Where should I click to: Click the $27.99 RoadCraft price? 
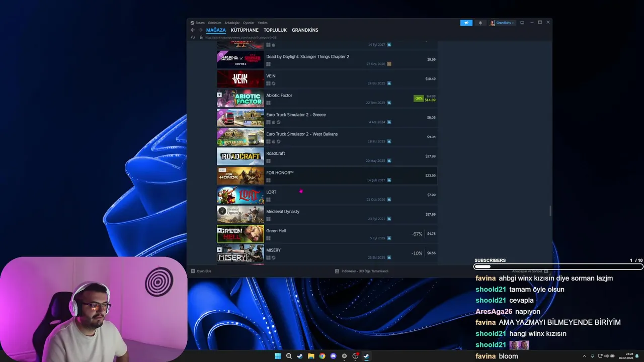click(x=430, y=156)
